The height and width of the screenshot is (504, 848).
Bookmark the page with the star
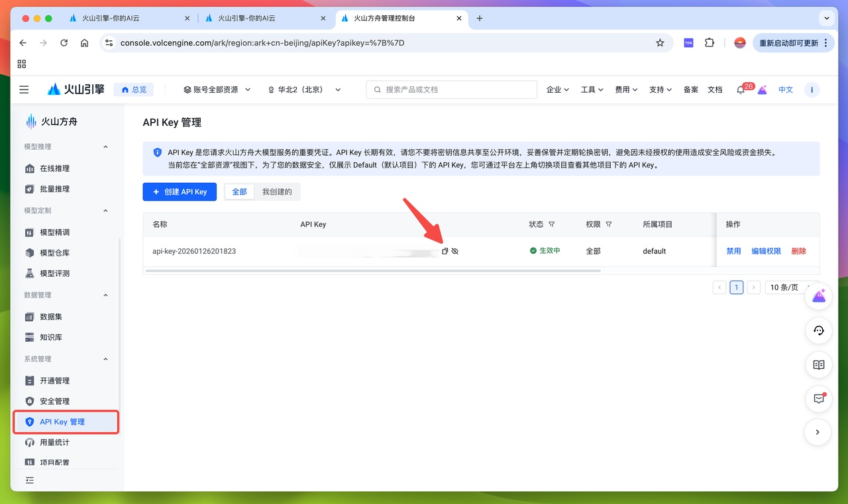coord(660,42)
